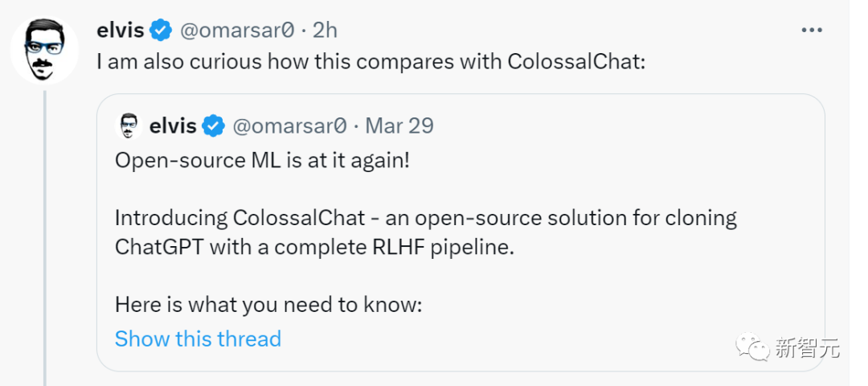Click the small avatar in quoted tweet
This screenshot has width=868, height=386.
tap(129, 126)
